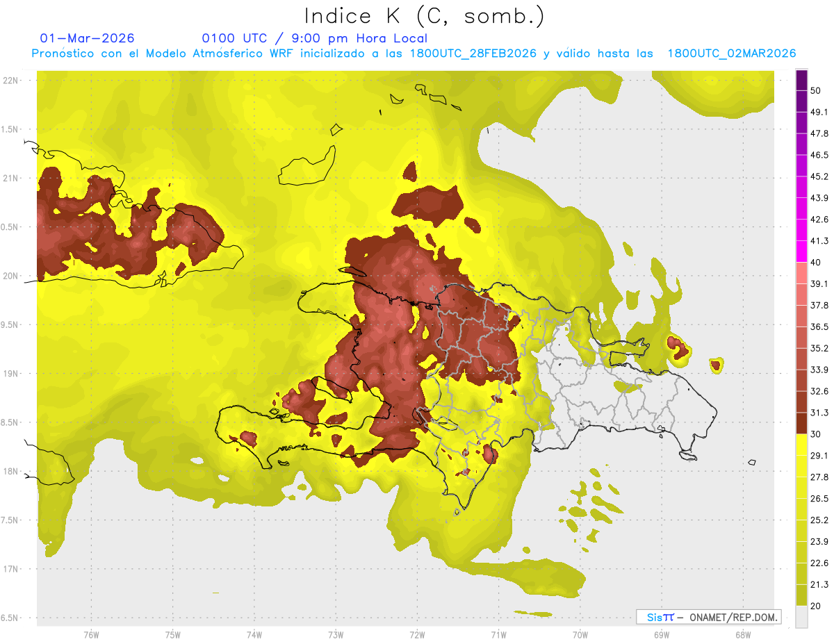This screenshot has height=644, width=834.
Task: Click the '0.5N' latitude label
Action: coord(10,227)
